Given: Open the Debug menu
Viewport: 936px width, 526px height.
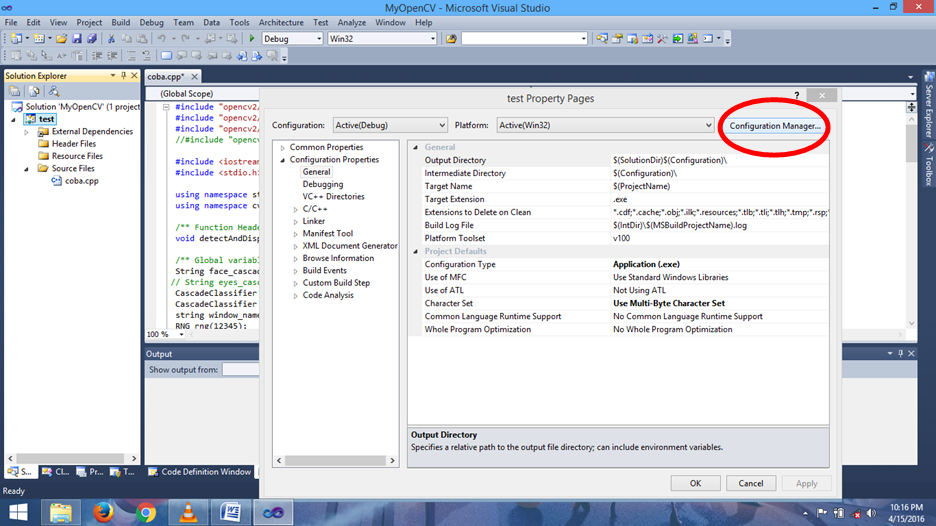Looking at the screenshot, I should [x=151, y=23].
